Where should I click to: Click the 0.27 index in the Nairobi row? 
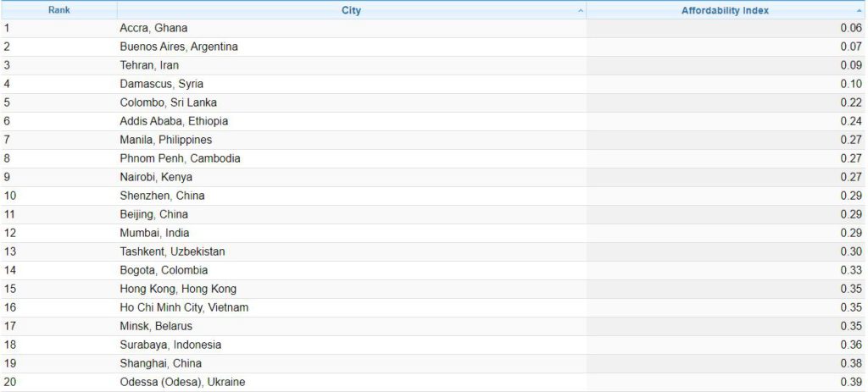click(x=851, y=178)
